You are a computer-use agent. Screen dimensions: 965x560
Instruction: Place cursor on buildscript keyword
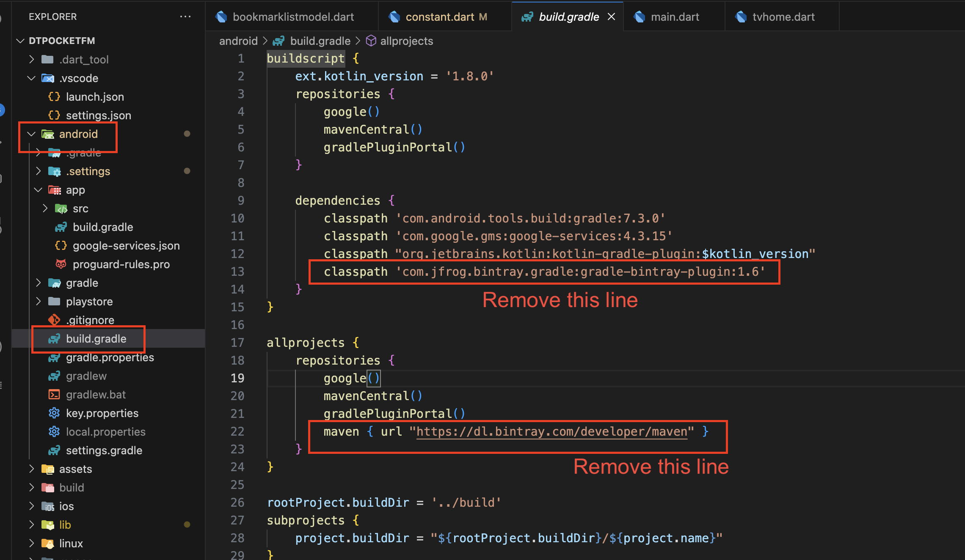tap(306, 58)
